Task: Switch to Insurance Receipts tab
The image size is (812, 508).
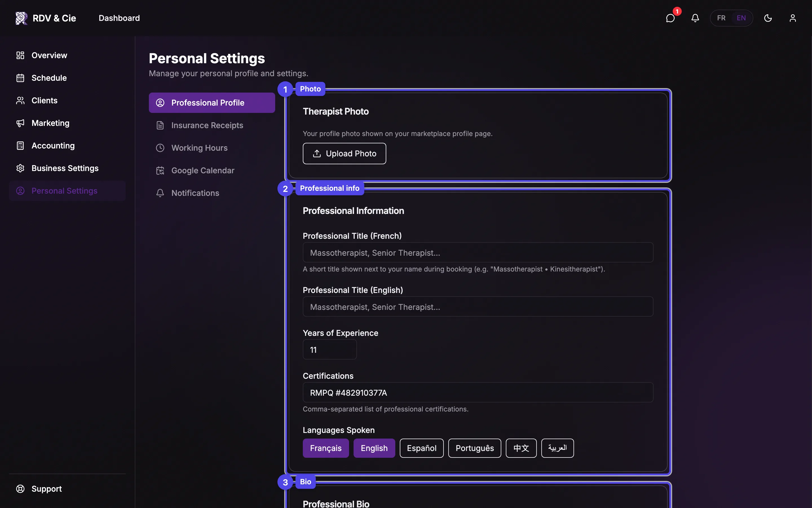Action: pos(212,125)
